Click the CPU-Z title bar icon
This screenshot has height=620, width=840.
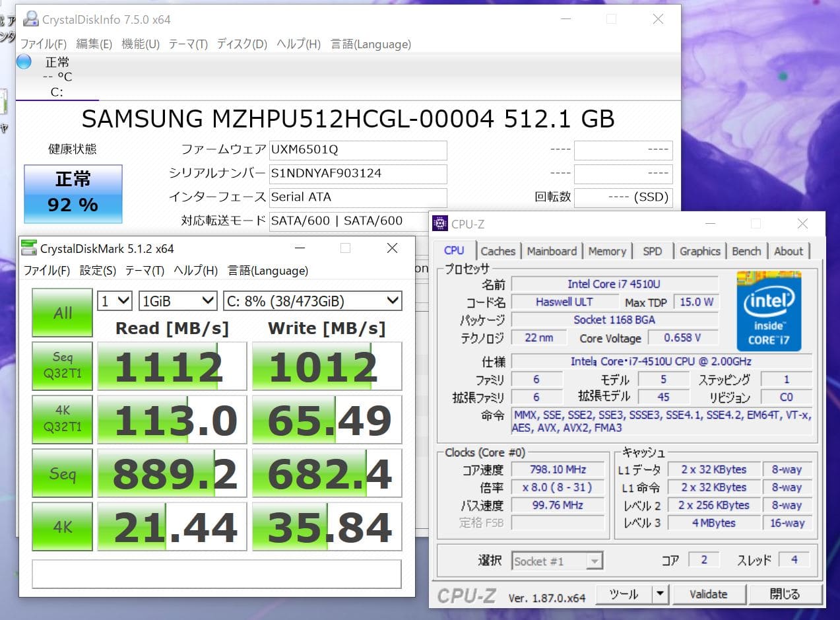coord(441,224)
